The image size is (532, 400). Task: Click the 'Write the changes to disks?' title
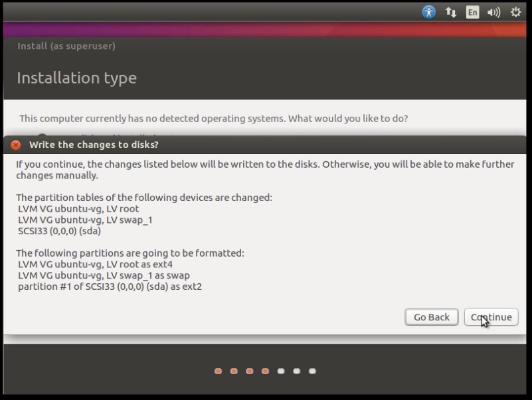[94, 145]
